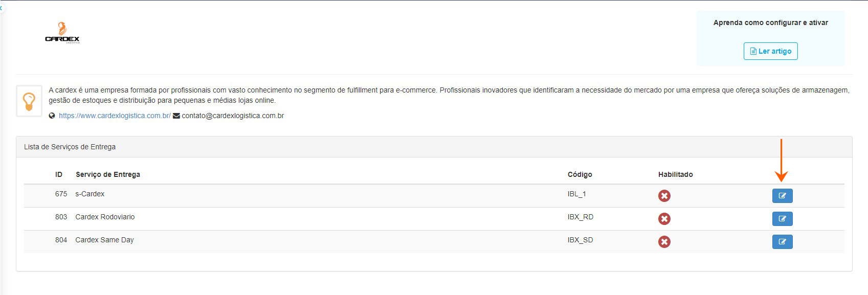Click the envelope icon beside email
Image resolution: width=868 pixels, height=295 pixels.
pos(176,116)
